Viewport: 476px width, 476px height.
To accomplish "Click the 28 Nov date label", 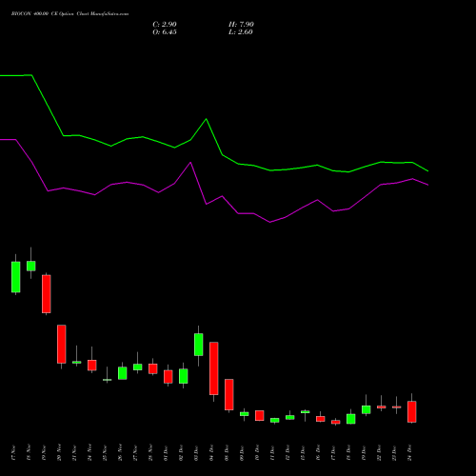I will point(150,453).
